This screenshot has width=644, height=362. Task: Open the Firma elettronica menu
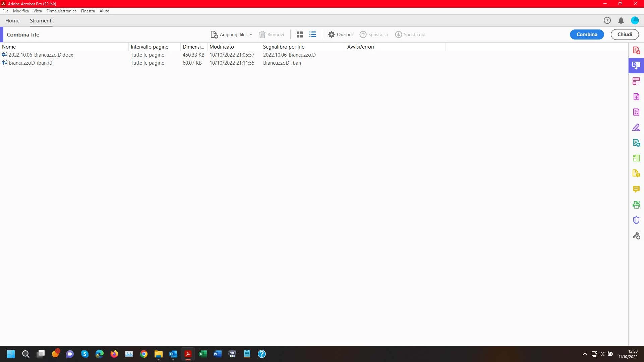(x=61, y=11)
